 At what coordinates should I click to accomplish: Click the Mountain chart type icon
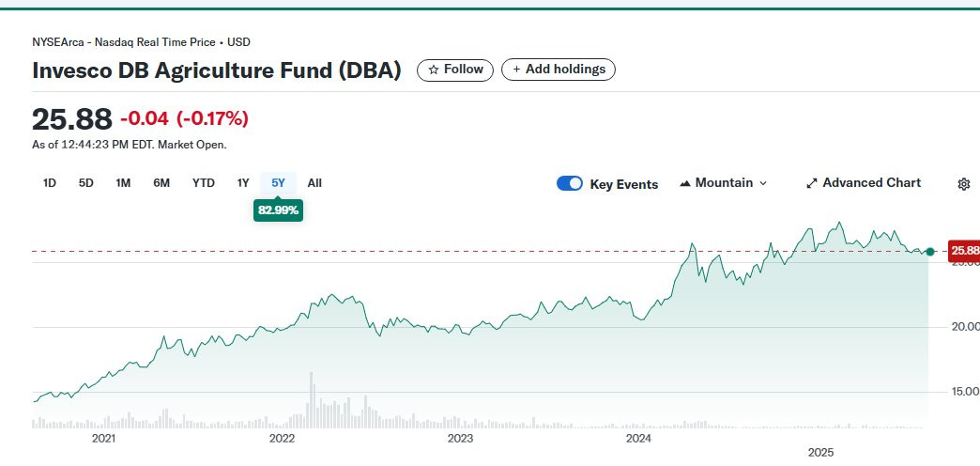685,183
